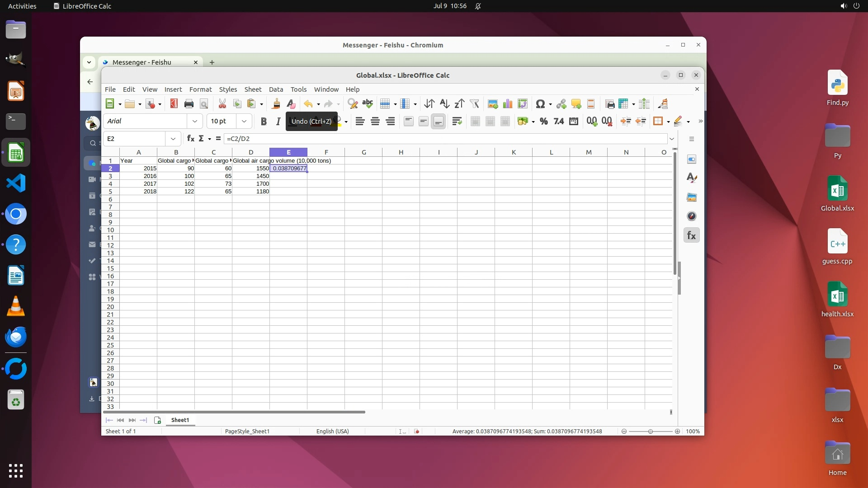Open the font size dropdown
Screen dimensions: 868x488
(x=244, y=121)
